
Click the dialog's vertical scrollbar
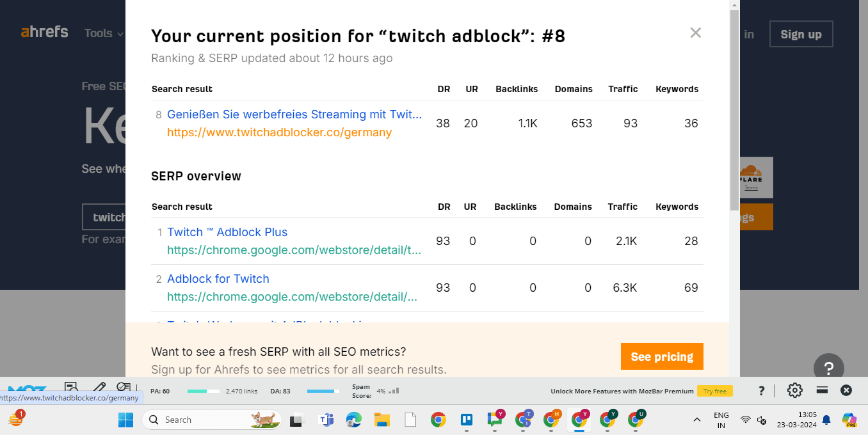pyautogui.click(x=734, y=109)
